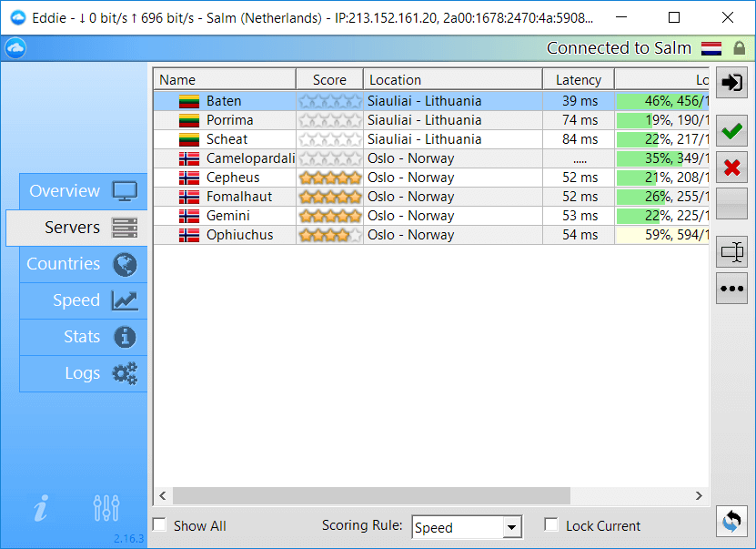Screen dimensions: 756x549
Task: Select the Baten server row name
Action: [x=224, y=101]
